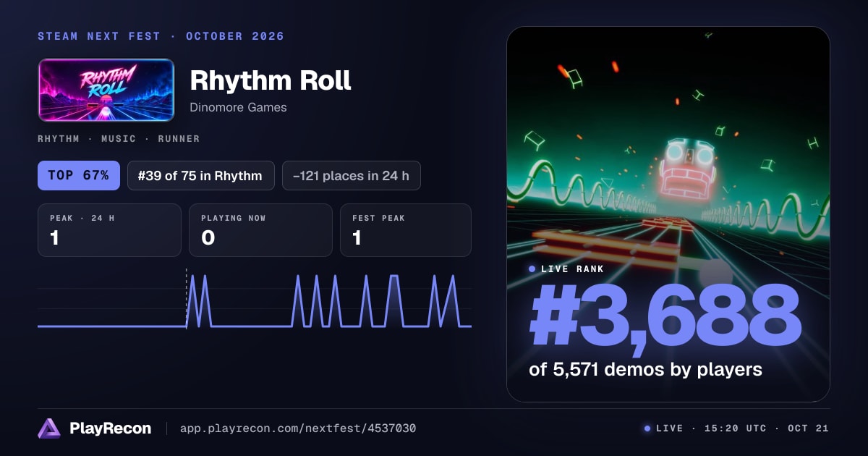
Task: Click the STEAM NEXT FEST · OCTOBER 2026 header
Action: (161, 36)
